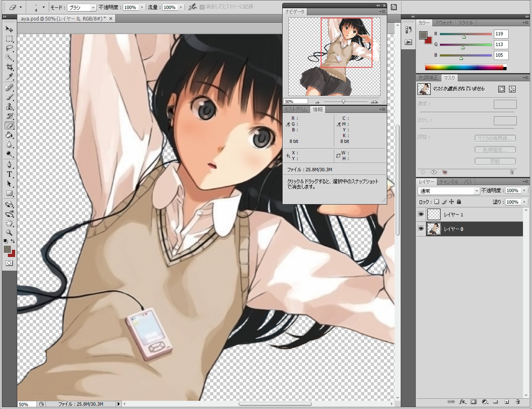Switch to the 色調補正 tab
This screenshot has height=409, width=532.
[x=428, y=78]
